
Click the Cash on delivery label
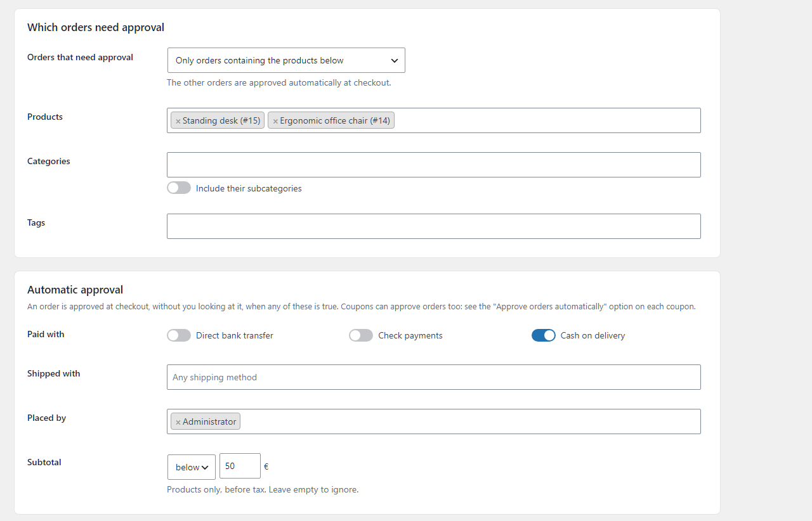(x=593, y=335)
